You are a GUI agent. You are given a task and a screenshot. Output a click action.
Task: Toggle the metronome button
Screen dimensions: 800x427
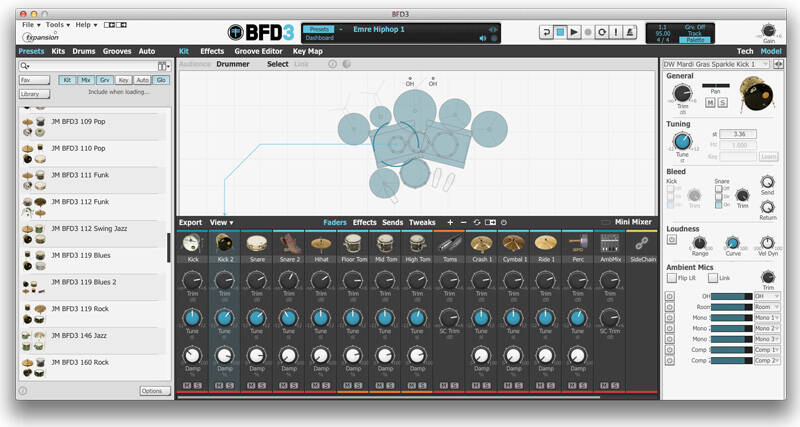[x=630, y=32]
